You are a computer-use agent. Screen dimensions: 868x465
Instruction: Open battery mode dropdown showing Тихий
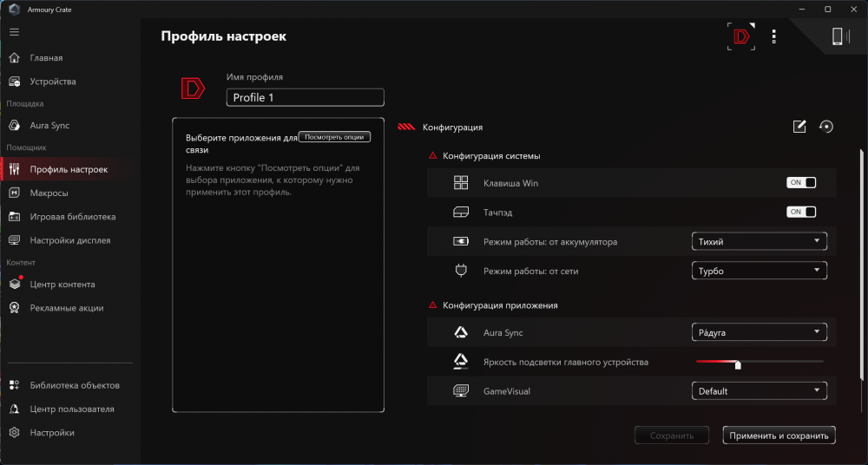coord(759,242)
